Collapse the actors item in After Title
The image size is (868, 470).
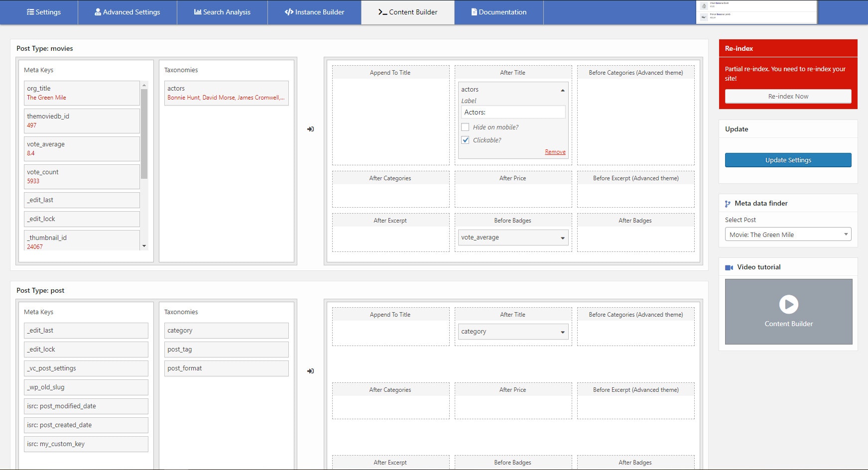pyautogui.click(x=563, y=90)
